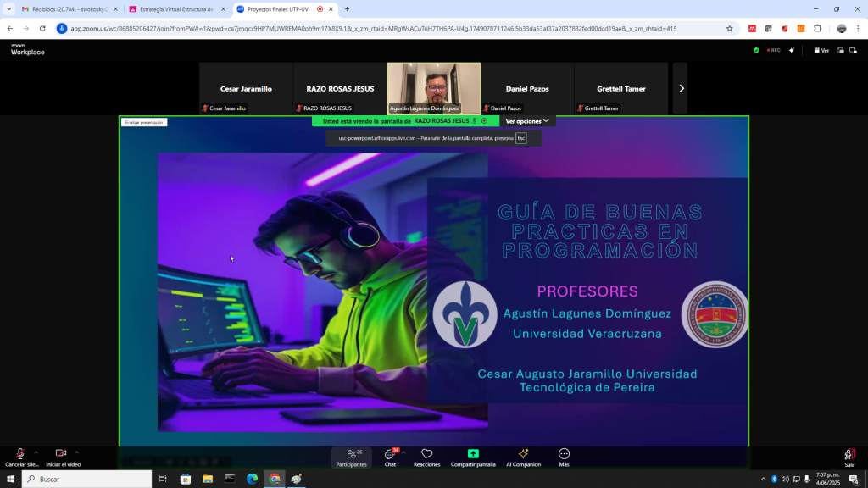Go back in browser history
Screen dimensions: 868x488
10,29
